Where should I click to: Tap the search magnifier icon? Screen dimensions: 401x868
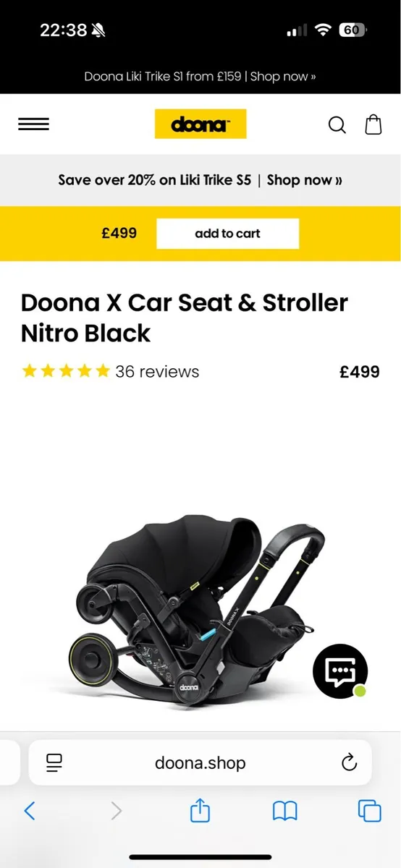(x=337, y=125)
